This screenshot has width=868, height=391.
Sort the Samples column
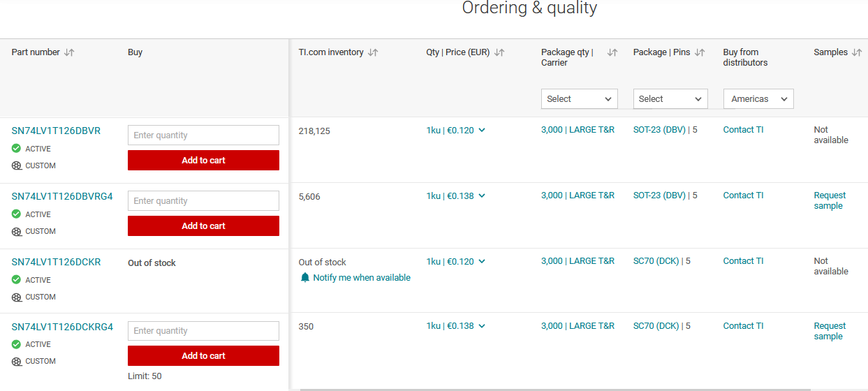coord(857,52)
